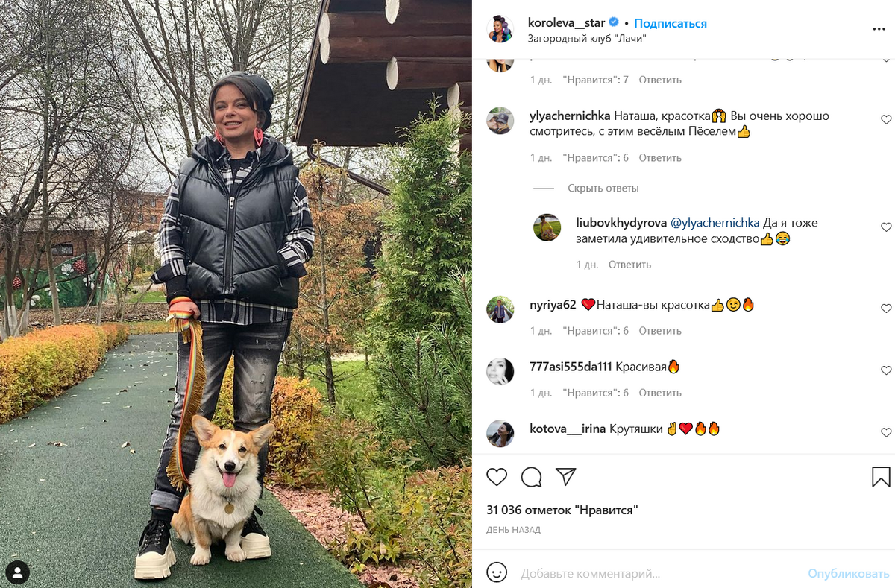View who liked via 31 036 отметок
The image size is (895, 588).
click(562, 510)
